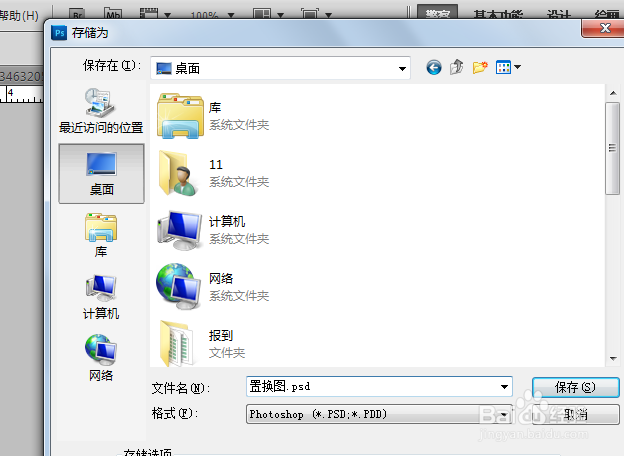The width and height of the screenshot is (624, 456).
Task: Open view extras icon in Photoshop bar
Action: coord(149,14)
